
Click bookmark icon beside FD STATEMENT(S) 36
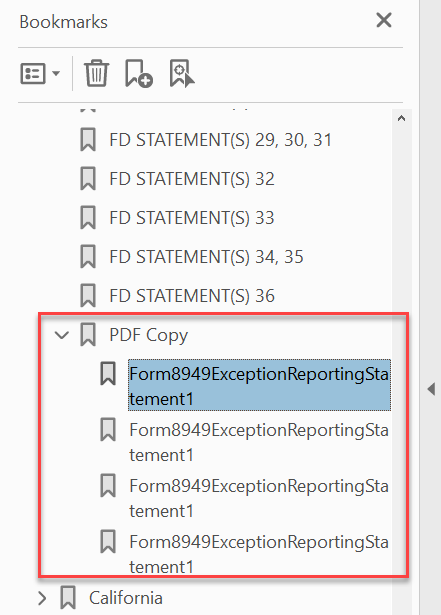pos(88,295)
